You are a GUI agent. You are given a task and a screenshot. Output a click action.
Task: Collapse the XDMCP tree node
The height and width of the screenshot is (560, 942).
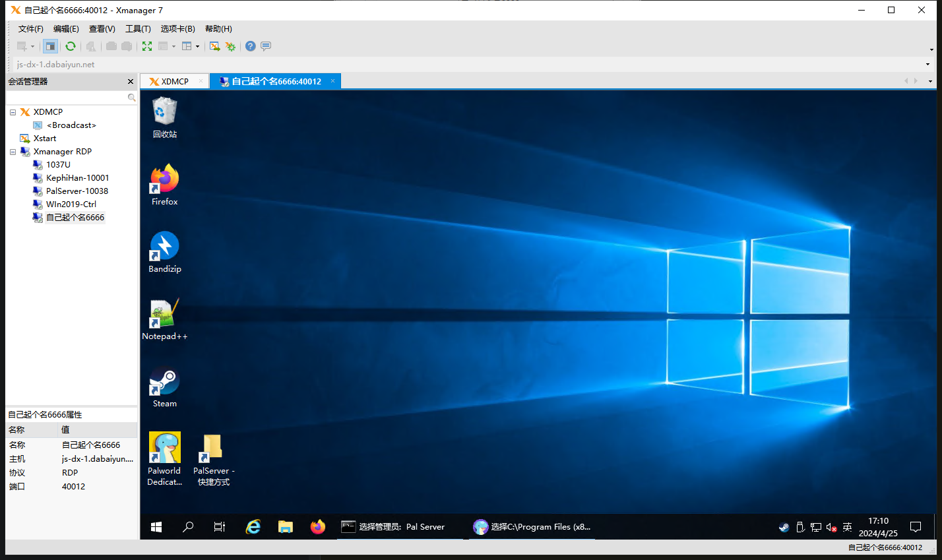[x=13, y=112]
